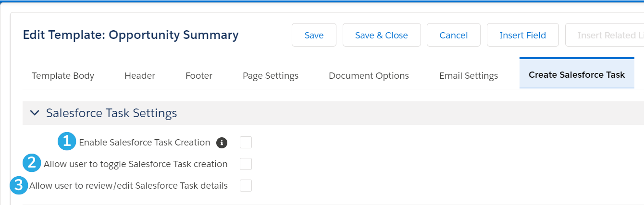Open the Footer tab
Viewport: 644px width, 205px height.
[199, 76]
